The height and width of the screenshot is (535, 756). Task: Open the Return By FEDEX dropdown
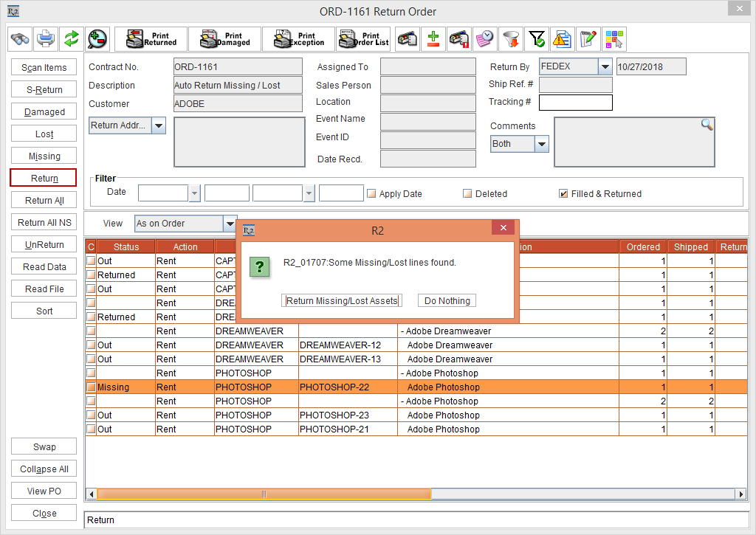tap(605, 67)
